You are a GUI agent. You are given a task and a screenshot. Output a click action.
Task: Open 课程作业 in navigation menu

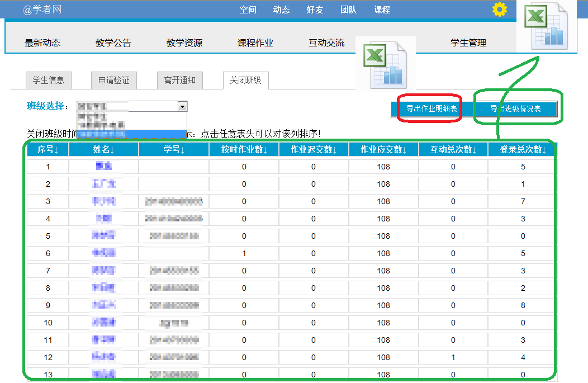255,43
